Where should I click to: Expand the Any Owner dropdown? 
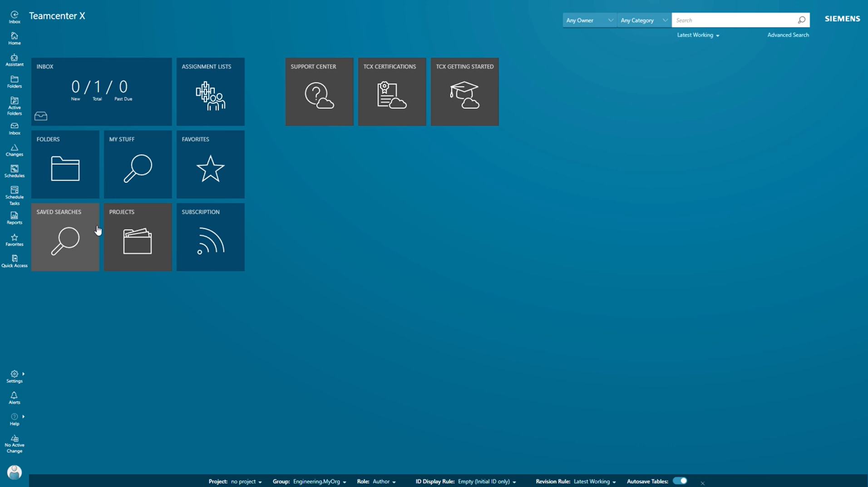click(x=588, y=20)
